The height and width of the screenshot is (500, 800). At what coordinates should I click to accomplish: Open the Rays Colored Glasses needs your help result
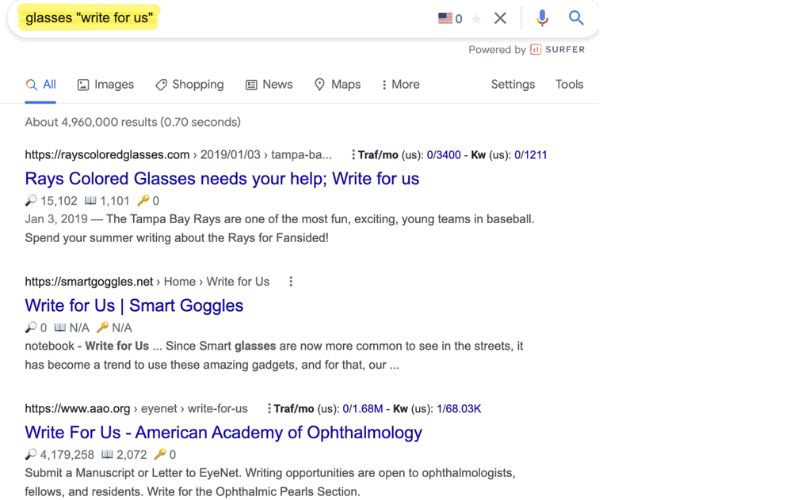tap(222, 179)
